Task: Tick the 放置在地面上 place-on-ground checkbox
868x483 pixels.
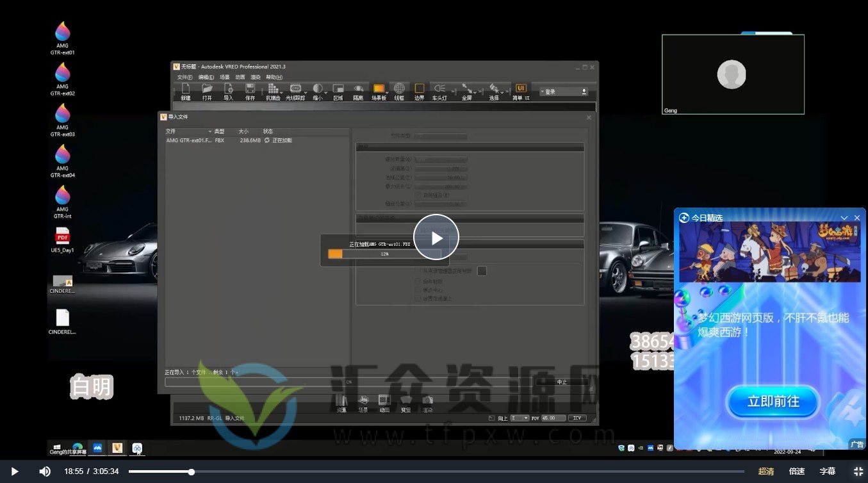Action: [418, 298]
